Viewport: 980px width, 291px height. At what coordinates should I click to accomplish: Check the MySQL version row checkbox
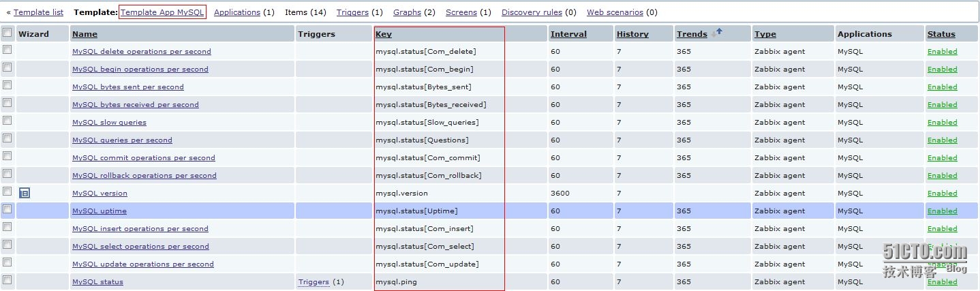pos(7,192)
